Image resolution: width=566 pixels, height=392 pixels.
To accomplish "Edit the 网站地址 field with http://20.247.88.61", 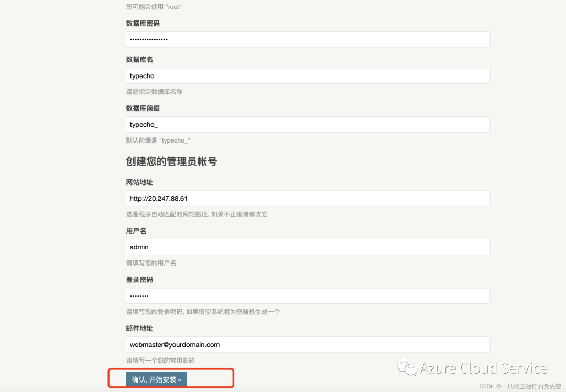I will tap(308, 199).
